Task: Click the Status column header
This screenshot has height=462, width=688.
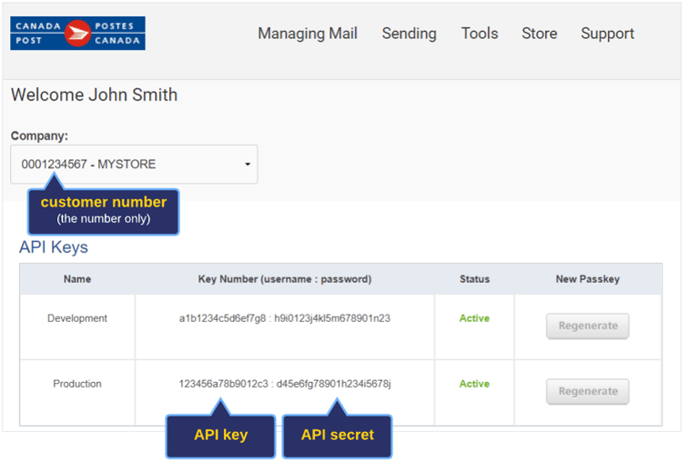Action: point(474,279)
